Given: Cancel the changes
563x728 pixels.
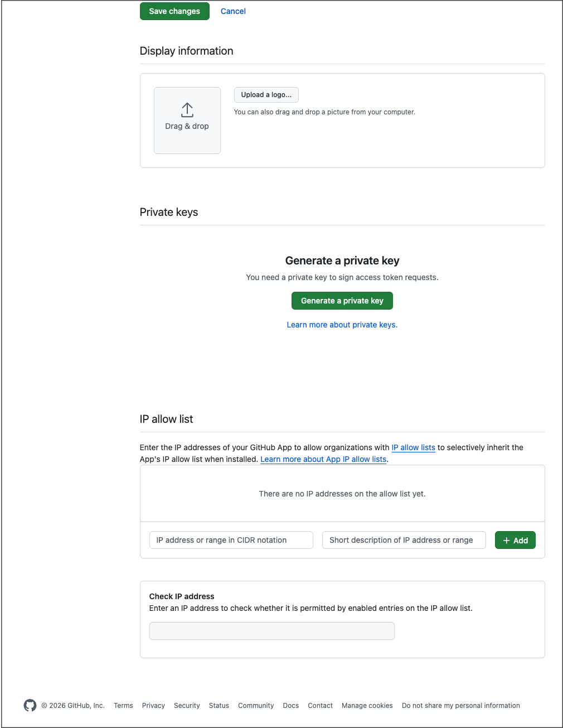Looking at the screenshot, I should click(x=233, y=11).
